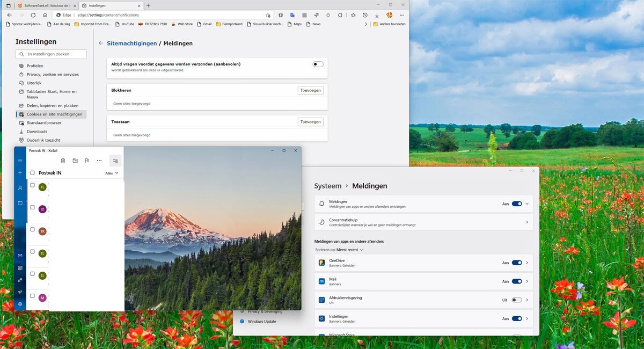Disable OneDrive notifications toggle

[517, 263]
